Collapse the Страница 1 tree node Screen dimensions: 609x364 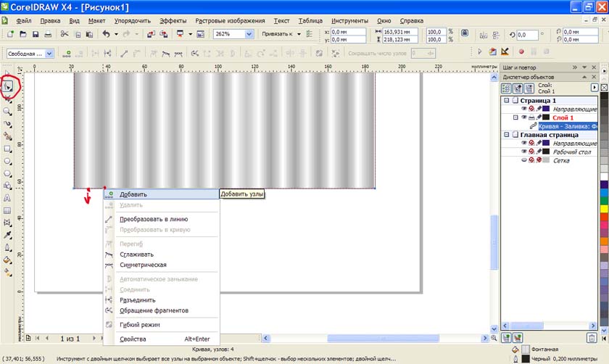[506, 101]
